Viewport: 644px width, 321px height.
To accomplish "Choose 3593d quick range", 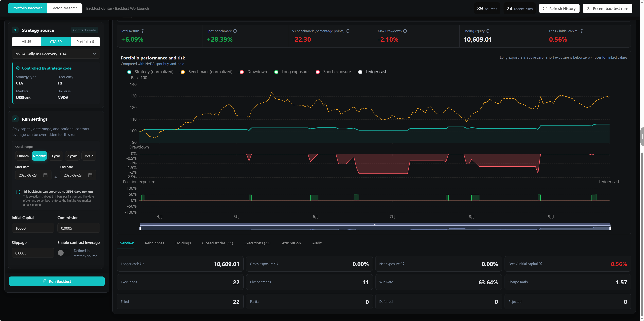I will pyautogui.click(x=89, y=156).
